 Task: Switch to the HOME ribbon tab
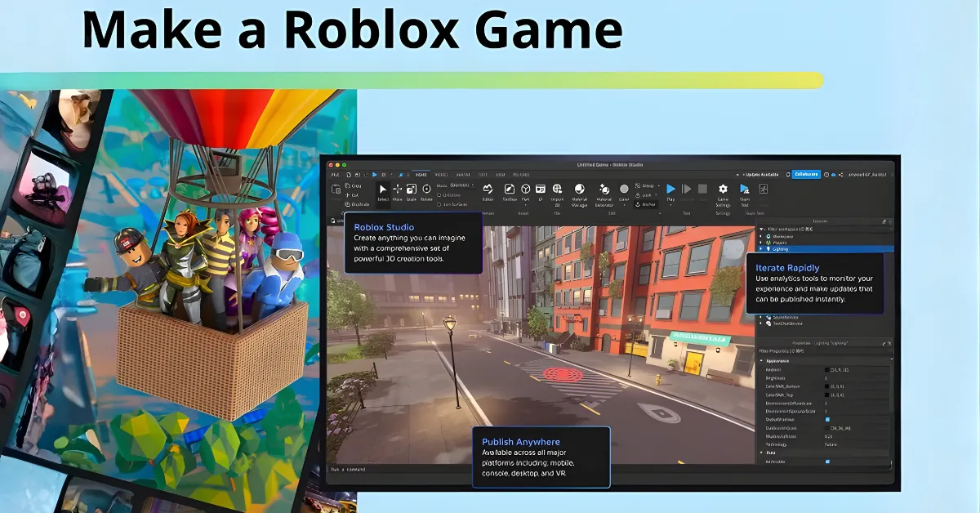point(421,174)
